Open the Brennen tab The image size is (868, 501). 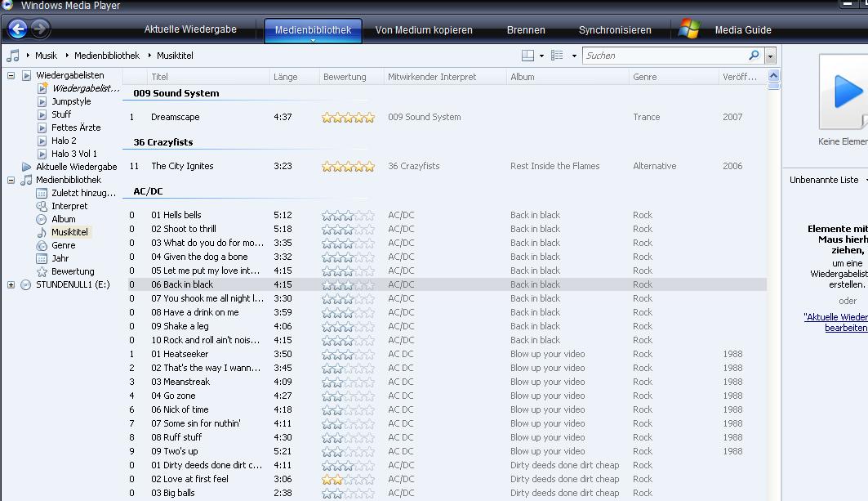[x=526, y=30]
